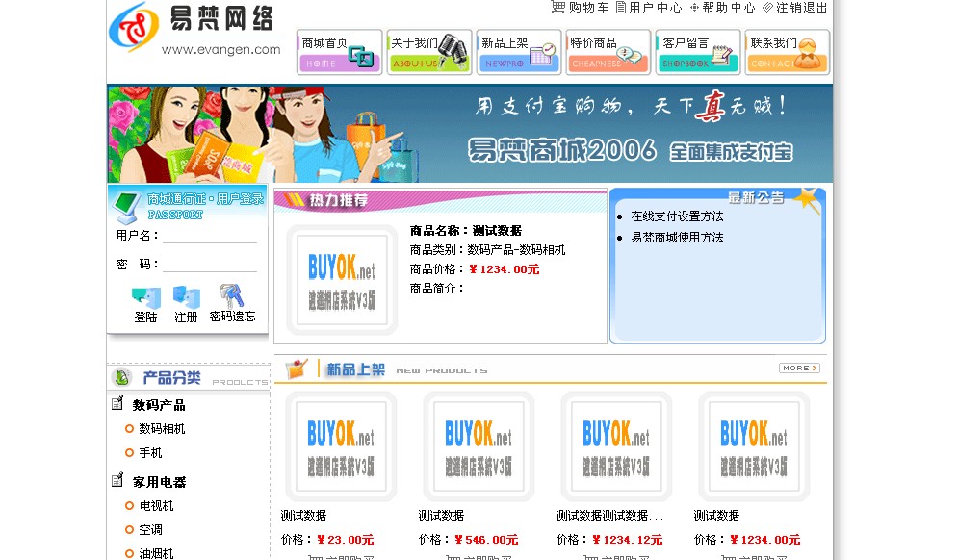Click the 新品上架 section gift icon
958x560 pixels.
(297, 369)
